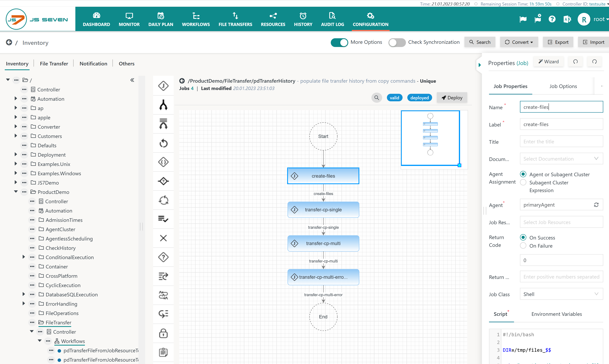Open the Resources page
Screen dimensions: 609x364
click(x=273, y=19)
